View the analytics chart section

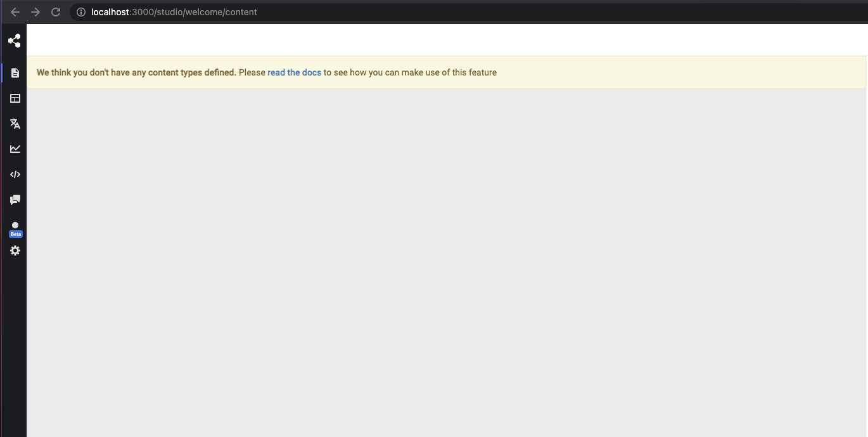[x=15, y=148]
